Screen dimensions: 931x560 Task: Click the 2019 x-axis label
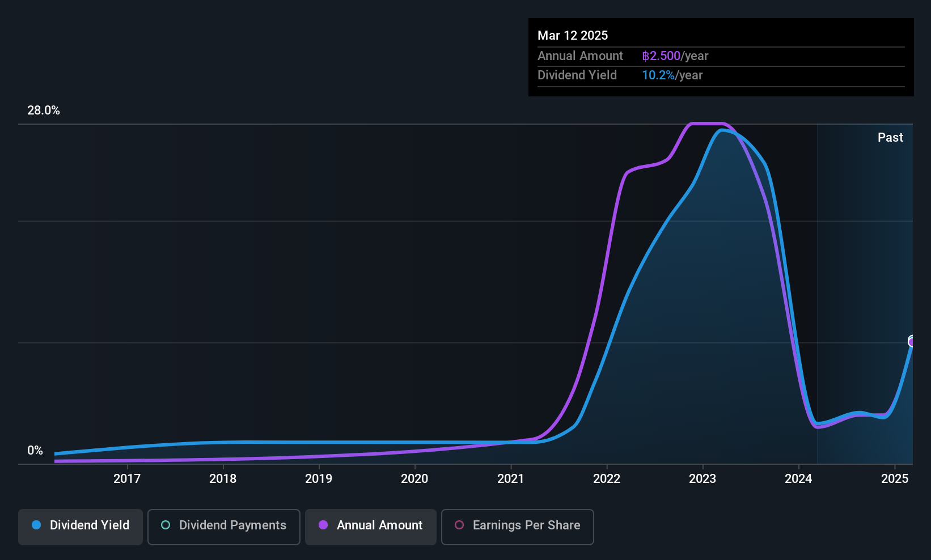click(x=319, y=479)
